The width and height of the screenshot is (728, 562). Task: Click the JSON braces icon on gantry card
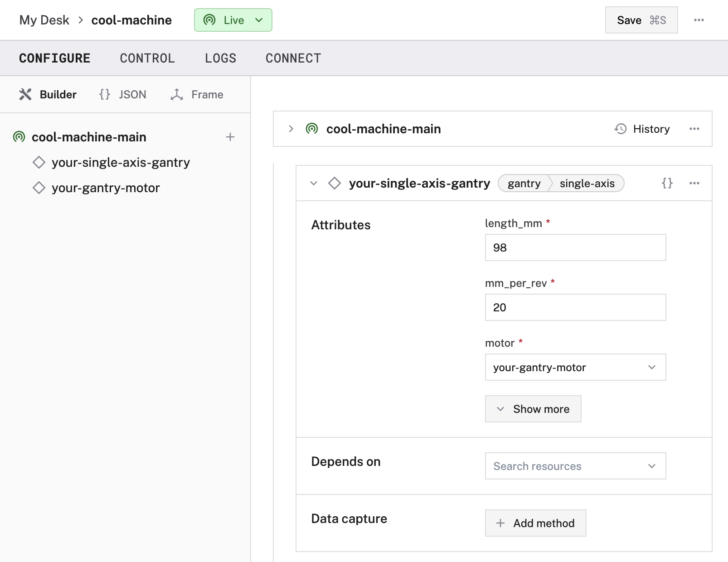(667, 183)
